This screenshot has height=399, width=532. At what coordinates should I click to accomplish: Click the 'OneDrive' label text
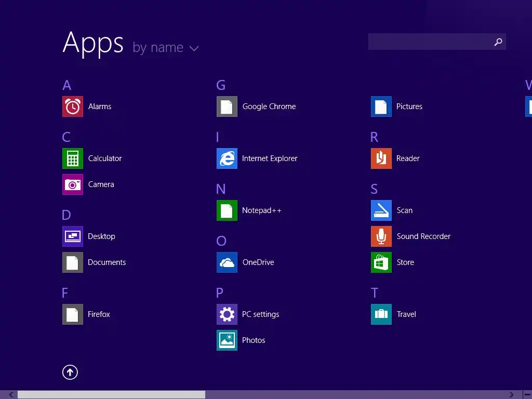click(x=258, y=262)
